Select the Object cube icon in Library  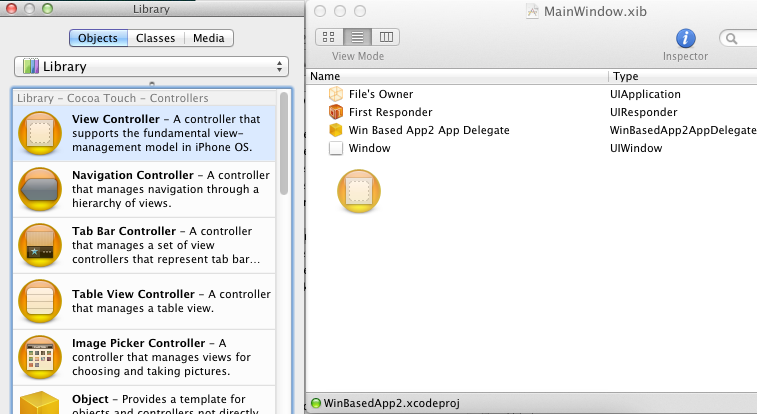(40, 403)
